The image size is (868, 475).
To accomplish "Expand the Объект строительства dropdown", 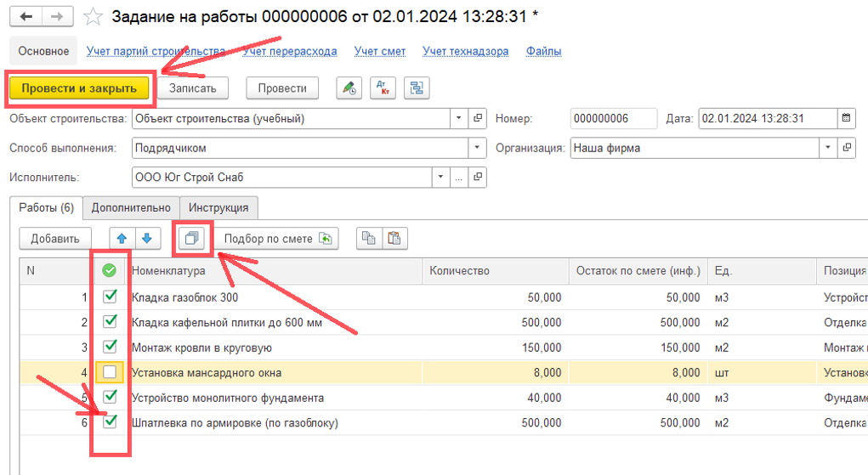I will (x=459, y=119).
